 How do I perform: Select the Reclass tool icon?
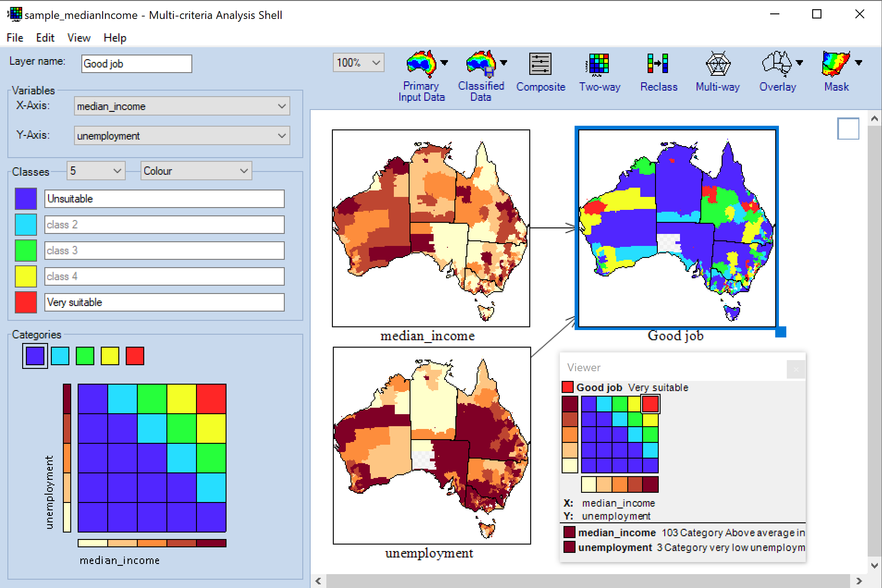tap(658, 64)
